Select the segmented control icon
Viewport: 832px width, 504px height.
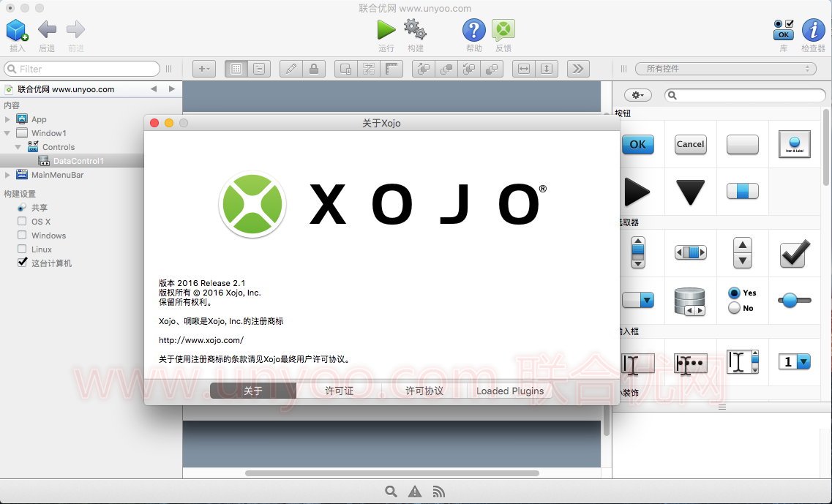742,191
